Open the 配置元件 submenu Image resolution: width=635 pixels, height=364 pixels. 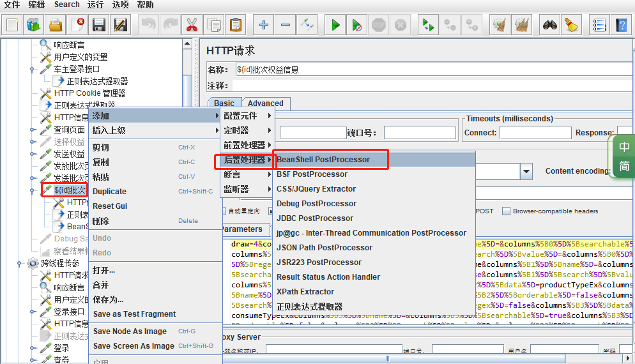pos(247,116)
